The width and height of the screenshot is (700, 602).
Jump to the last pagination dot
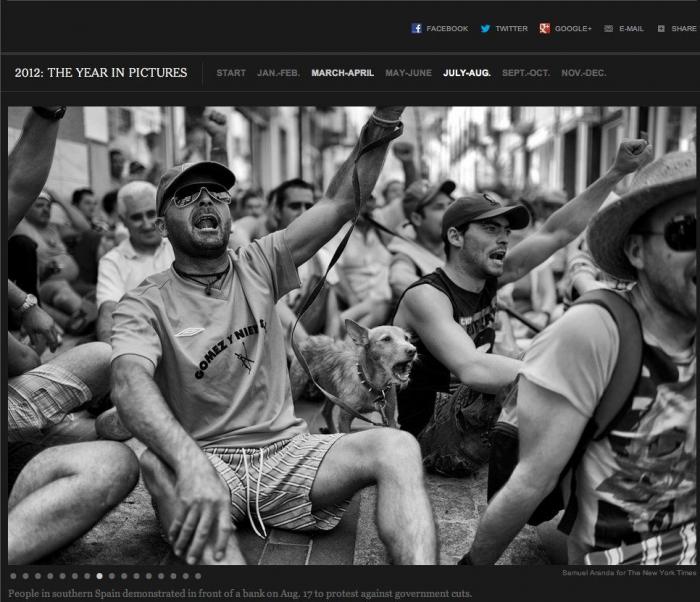[198, 576]
